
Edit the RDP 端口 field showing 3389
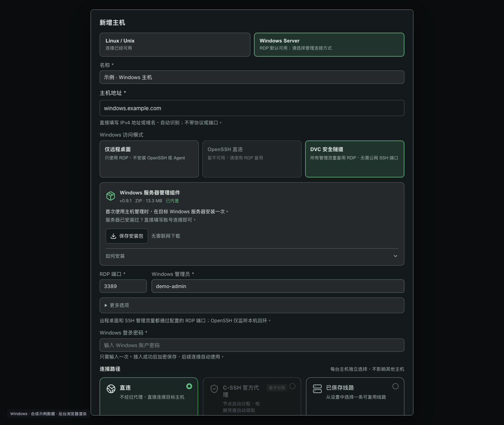click(123, 286)
